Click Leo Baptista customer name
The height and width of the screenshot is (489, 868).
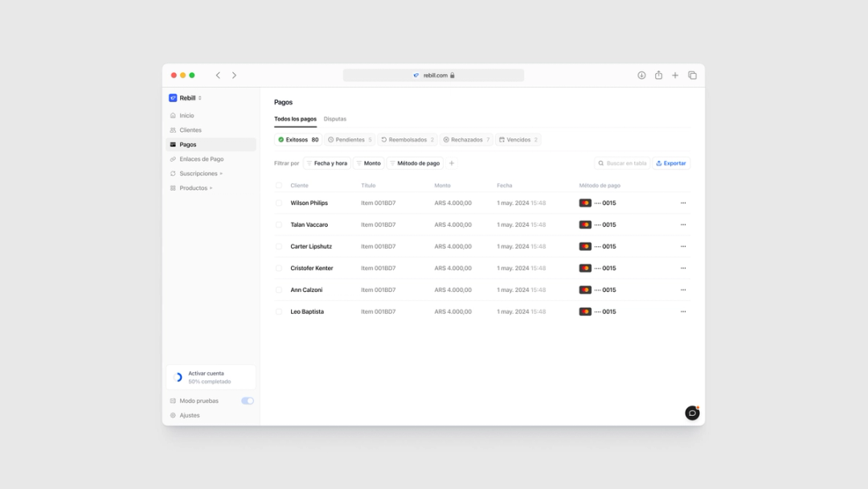[x=307, y=312]
